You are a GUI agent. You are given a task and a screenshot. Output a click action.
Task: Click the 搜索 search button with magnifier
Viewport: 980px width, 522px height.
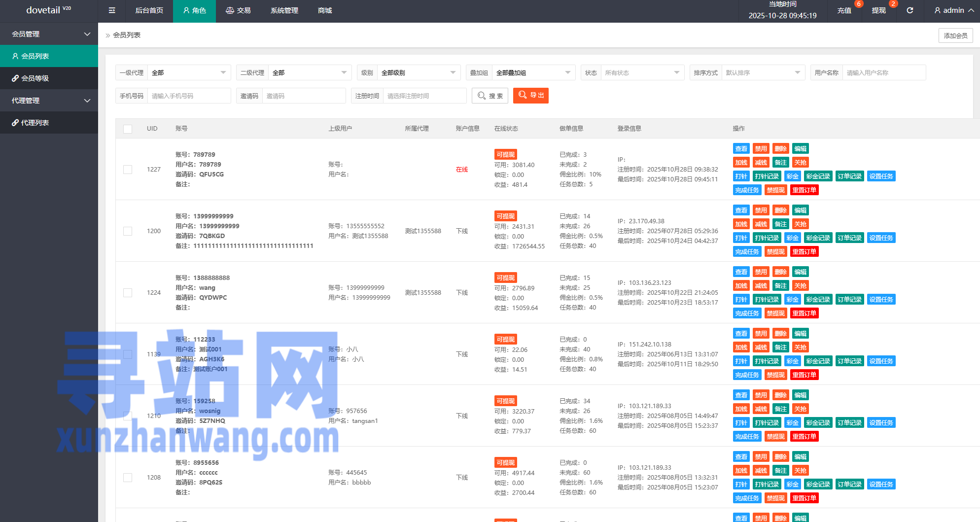click(490, 96)
